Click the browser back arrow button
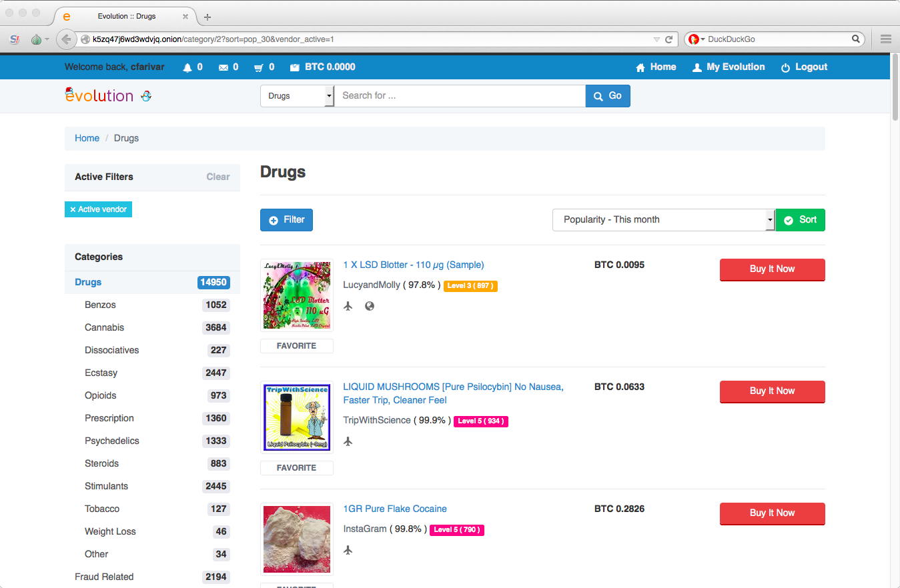 point(65,39)
